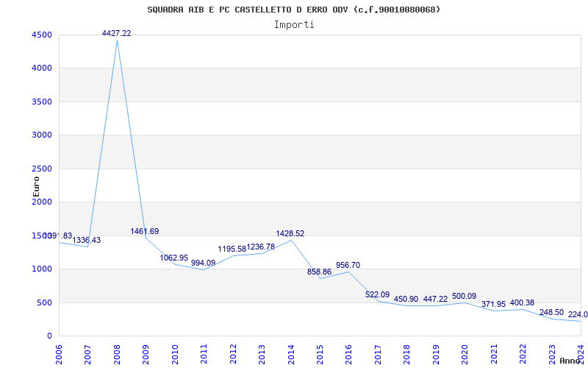
Task: Click x-axis year 2010
Action: point(175,355)
